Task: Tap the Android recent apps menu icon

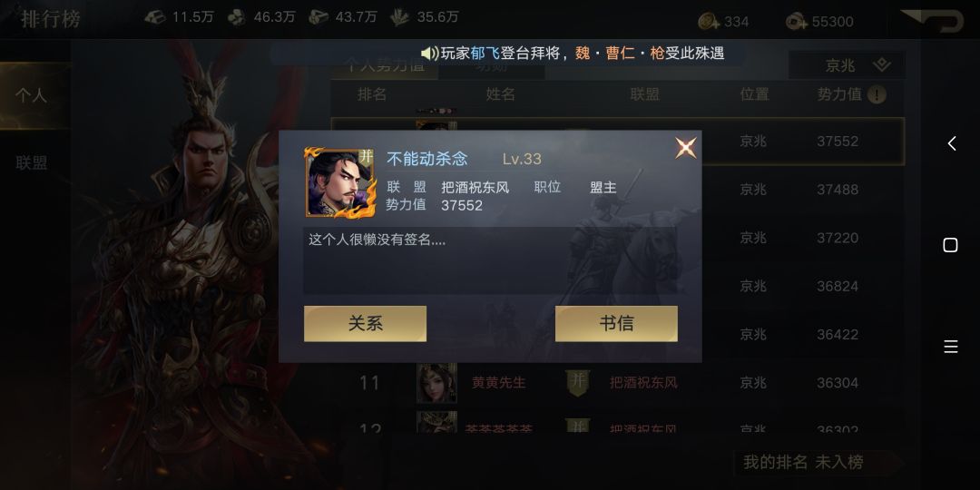Action: (x=951, y=347)
